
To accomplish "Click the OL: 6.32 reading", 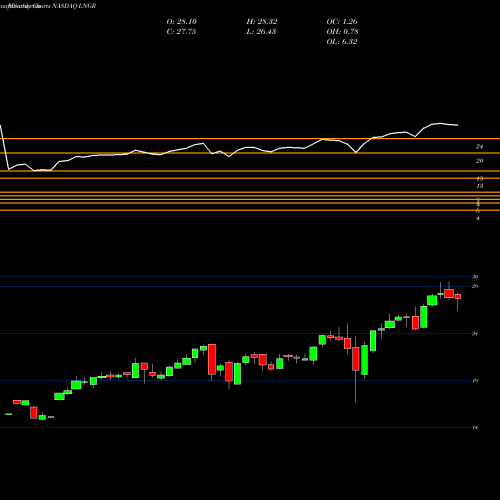I will point(342,42).
